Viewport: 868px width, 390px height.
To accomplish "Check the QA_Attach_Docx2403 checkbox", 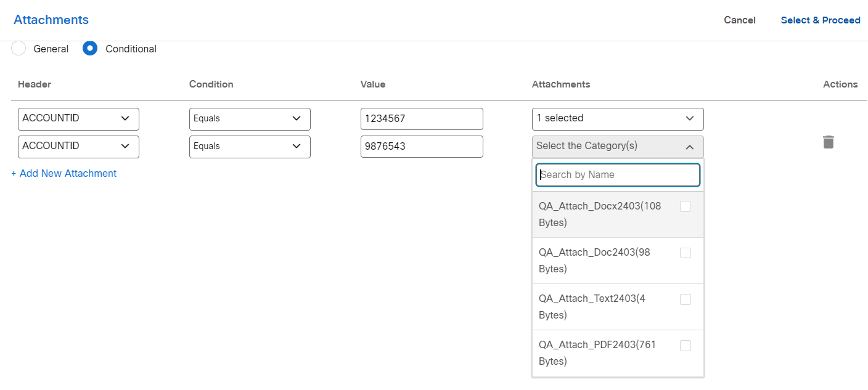I will pos(685,206).
